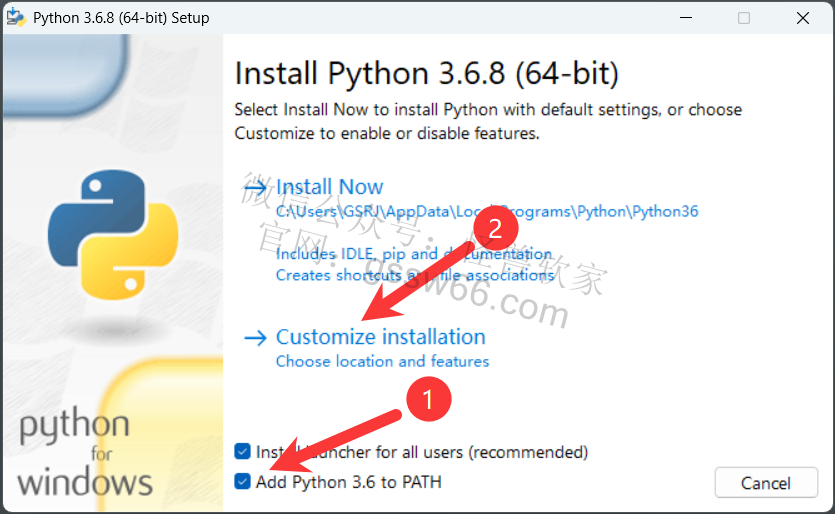Click the red circle annotation numbered 1

[x=429, y=399]
